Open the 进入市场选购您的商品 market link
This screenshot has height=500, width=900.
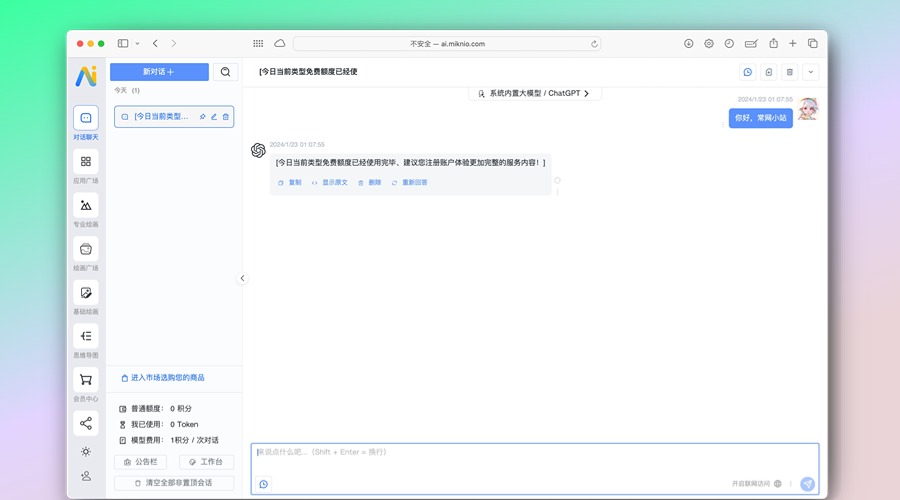point(162,378)
